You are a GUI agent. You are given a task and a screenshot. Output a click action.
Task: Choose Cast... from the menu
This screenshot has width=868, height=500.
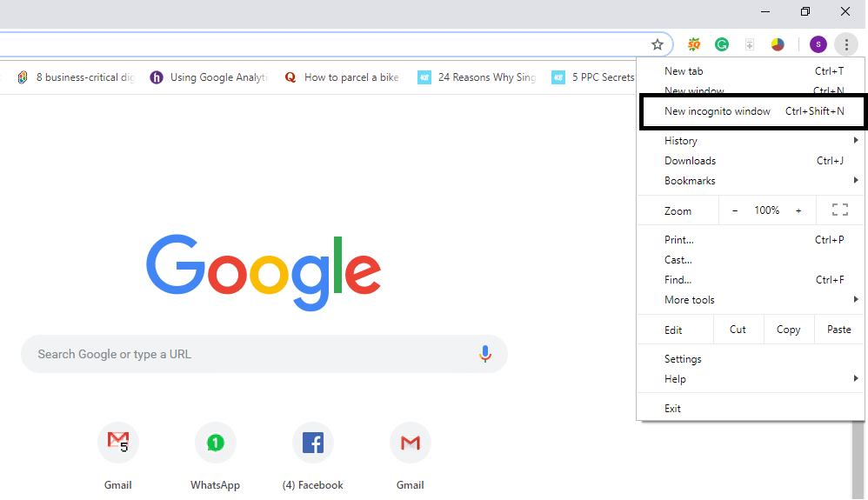click(751, 260)
